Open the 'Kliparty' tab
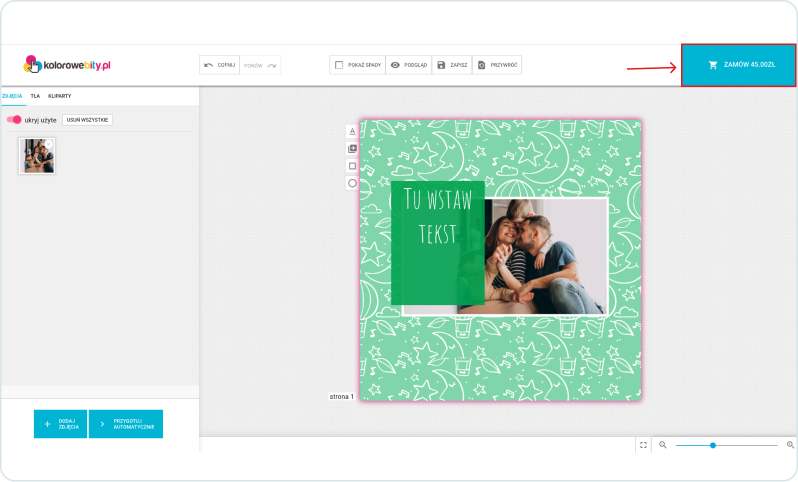Screen dimensions: 798x482 pos(59,96)
